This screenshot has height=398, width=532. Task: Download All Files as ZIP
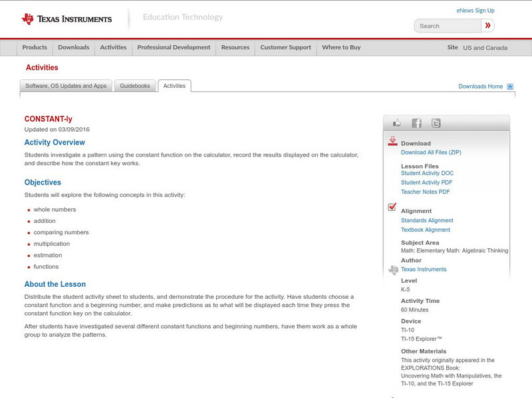click(x=431, y=151)
